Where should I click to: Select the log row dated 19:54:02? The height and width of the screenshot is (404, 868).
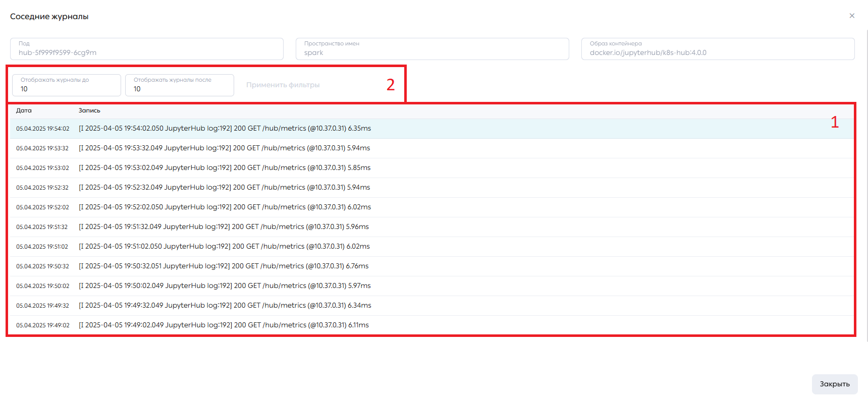[431, 129]
